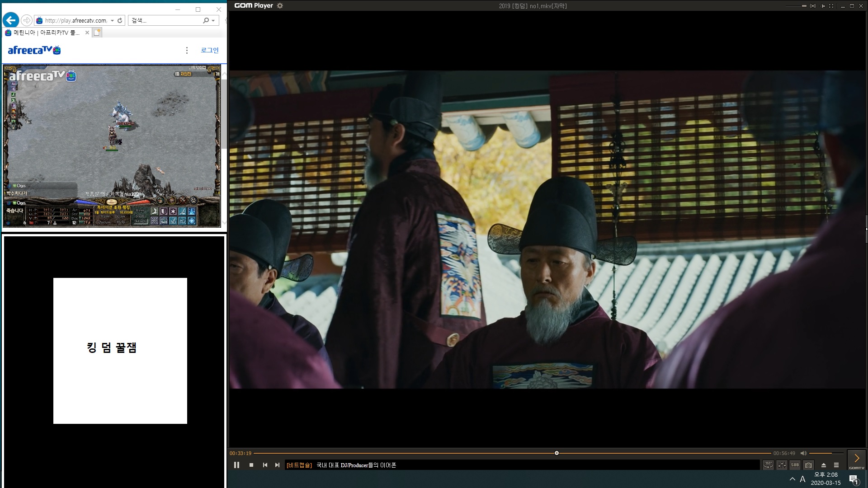Select the 메틴니아 아프리카TV tab

click(x=47, y=33)
